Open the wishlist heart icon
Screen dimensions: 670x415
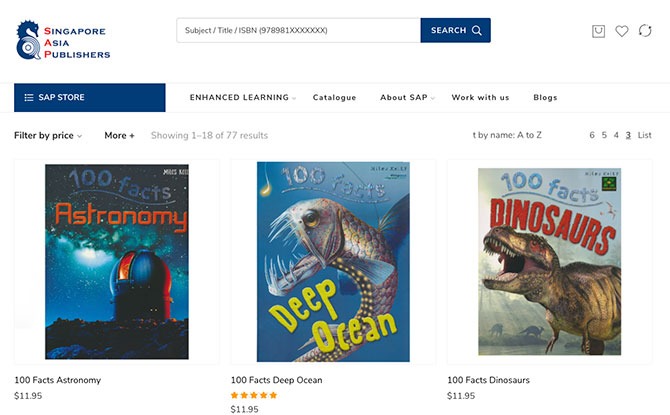621,31
